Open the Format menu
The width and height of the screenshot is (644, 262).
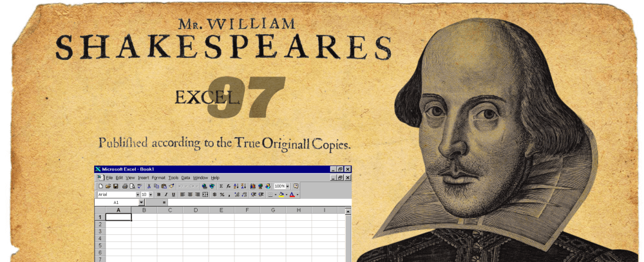[x=158, y=178]
